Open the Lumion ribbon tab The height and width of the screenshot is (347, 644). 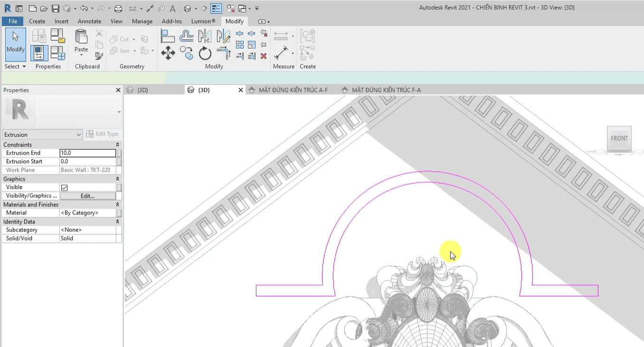[x=203, y=21]
